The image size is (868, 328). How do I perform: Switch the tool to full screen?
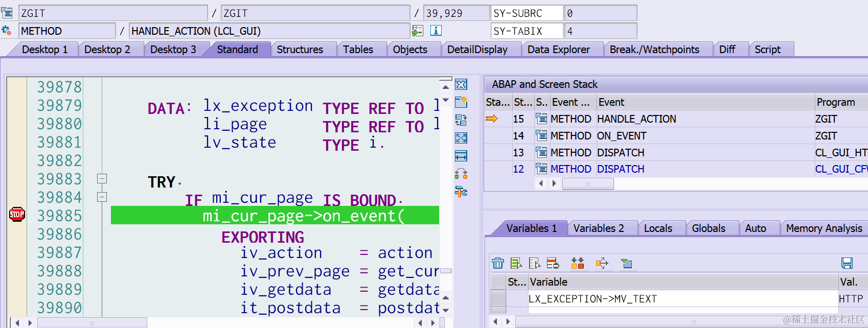pos(461,138)
